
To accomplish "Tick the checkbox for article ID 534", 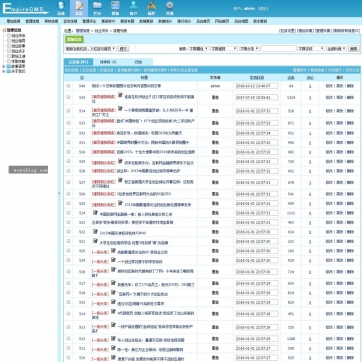I will 69,111.
